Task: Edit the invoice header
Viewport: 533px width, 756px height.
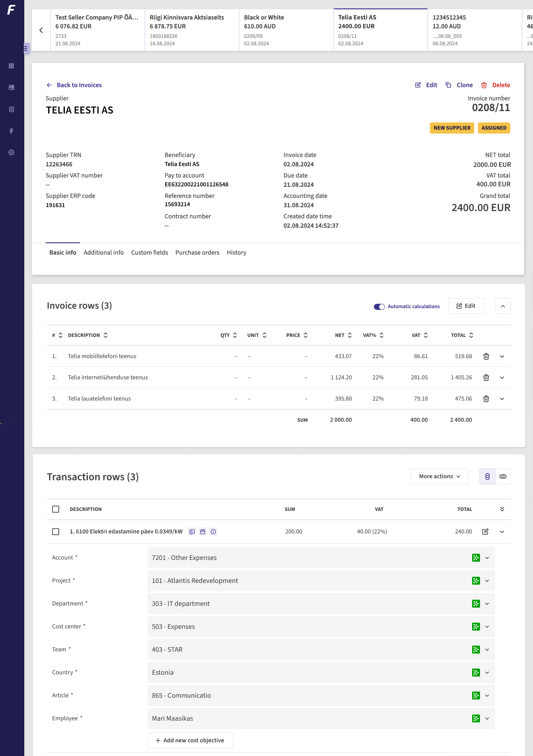Action: [x=426, y=85]
